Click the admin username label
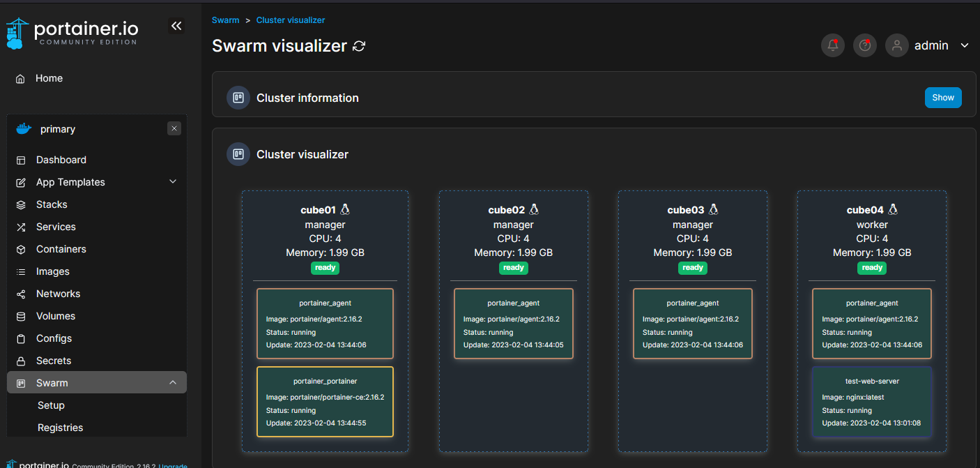 click(x=931, y=45)
